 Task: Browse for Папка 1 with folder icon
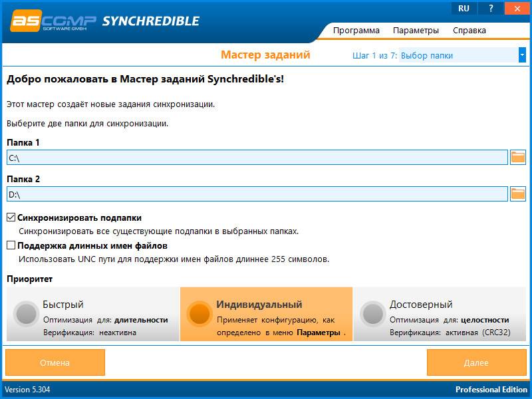point(518,158)
